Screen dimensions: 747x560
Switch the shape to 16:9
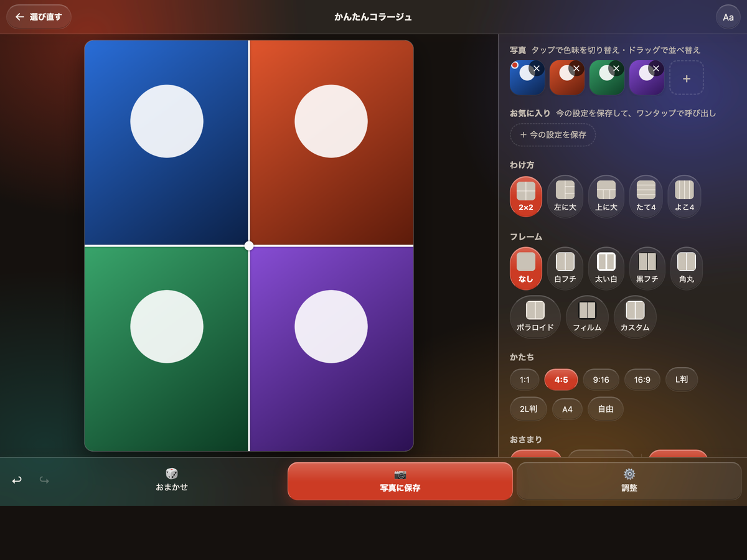(642, 380)
